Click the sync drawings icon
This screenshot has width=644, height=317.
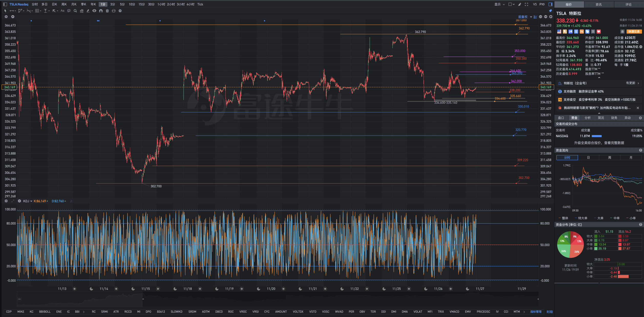pyautogui.click(x=114, y=11)
